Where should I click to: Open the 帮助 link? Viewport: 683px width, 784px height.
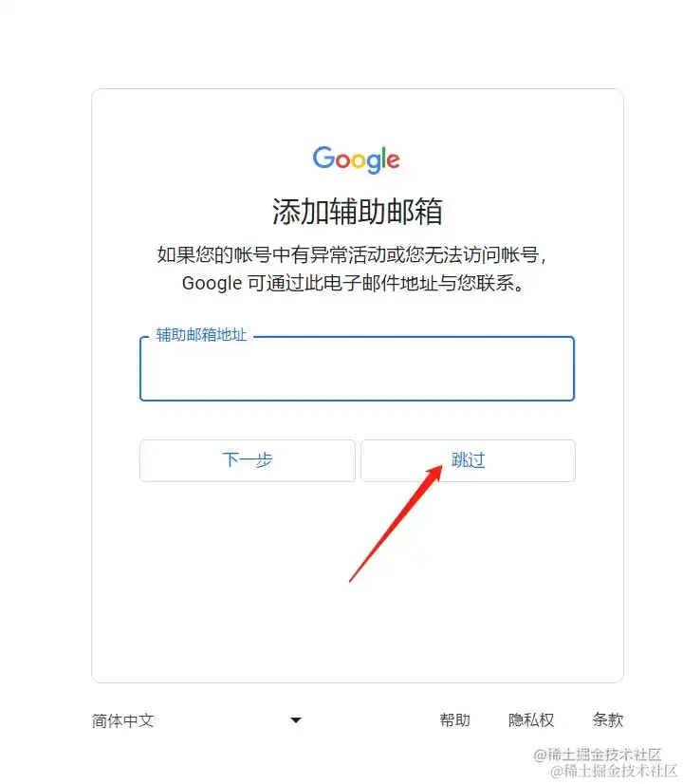click(454, 720)
